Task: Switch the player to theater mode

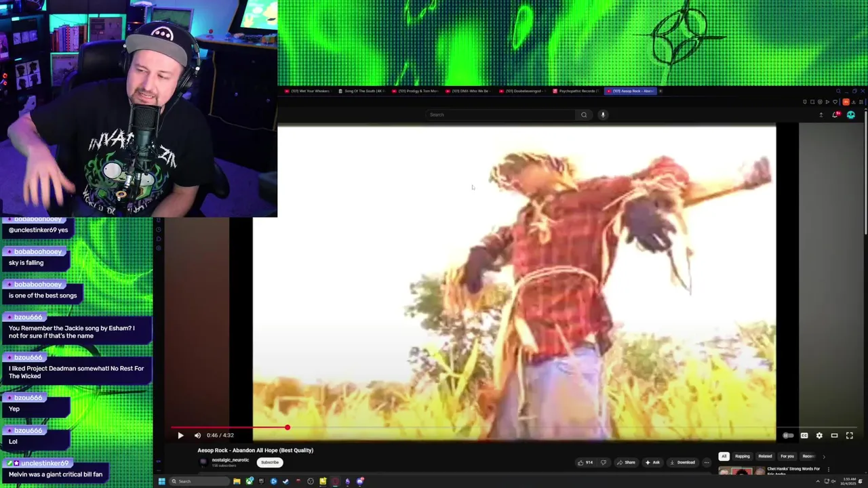Action: pyautogui.click(x=834, y=436)
